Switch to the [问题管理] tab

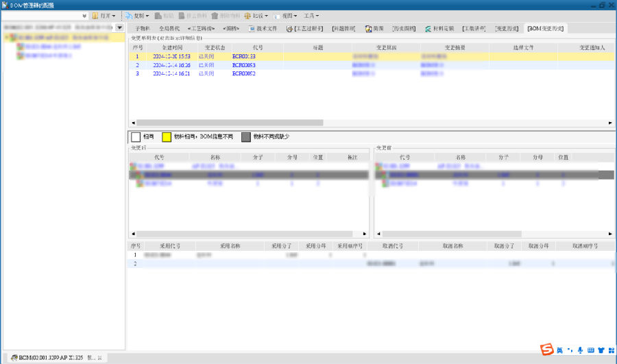tap(343, 29)
